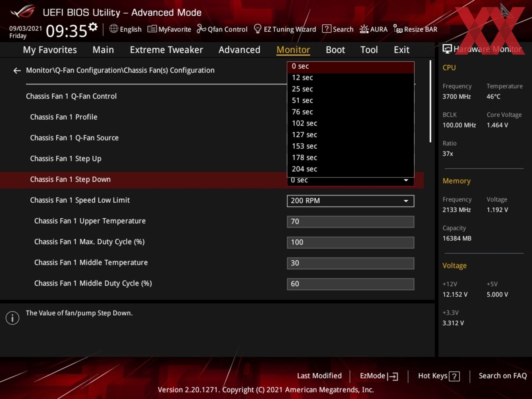This screenshot has height=399, width=532.
Task: Open the Hot Keys help
Action: click(x=439, y=376)
